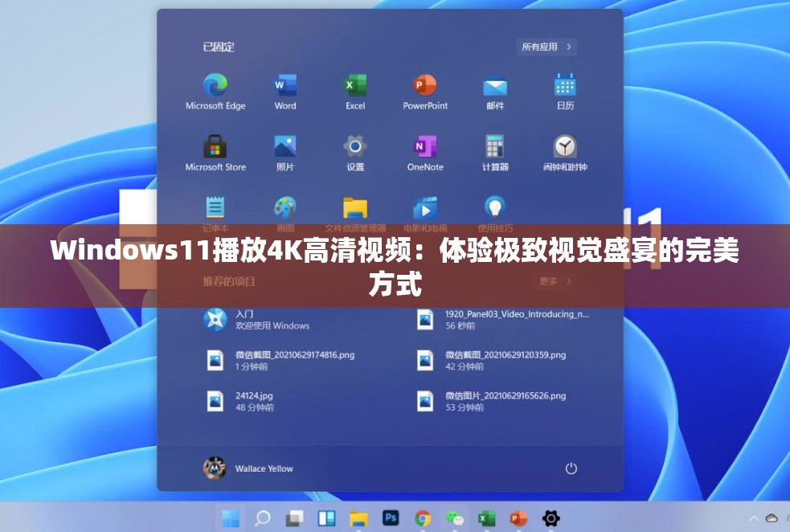This screenshot has width=790, height=532.
Task: Open Microsoft Edge from pinned apps
Action: [x=215, y=92]
